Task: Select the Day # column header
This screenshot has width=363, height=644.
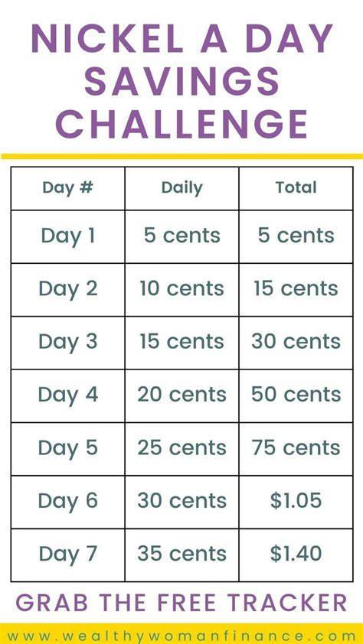Action: pos(68,188)
